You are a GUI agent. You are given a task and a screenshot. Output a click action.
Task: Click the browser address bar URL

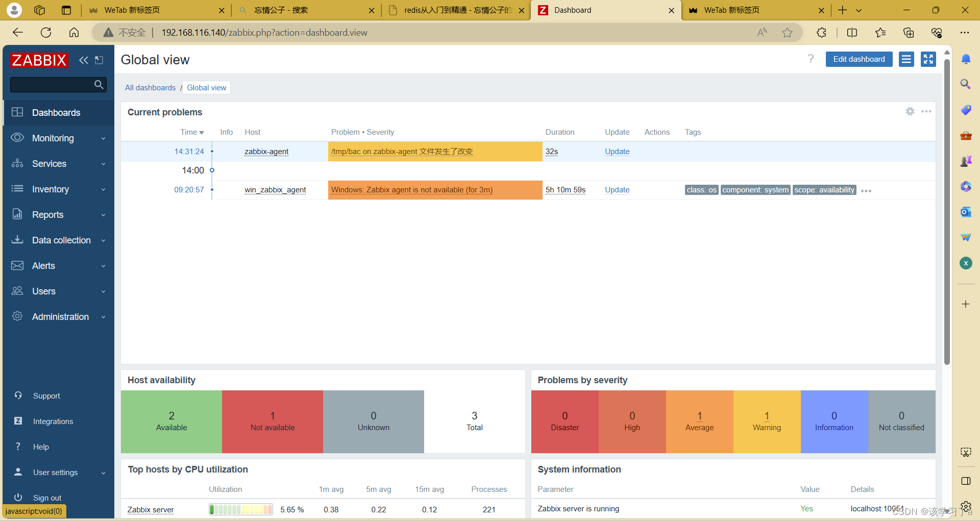click(264, 33)
